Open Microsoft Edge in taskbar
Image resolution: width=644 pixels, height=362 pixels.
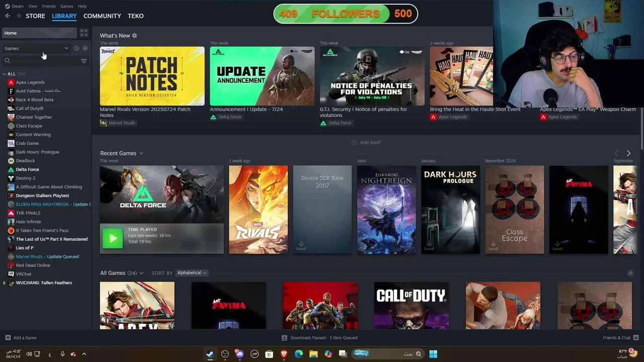[x=299, y=354]
